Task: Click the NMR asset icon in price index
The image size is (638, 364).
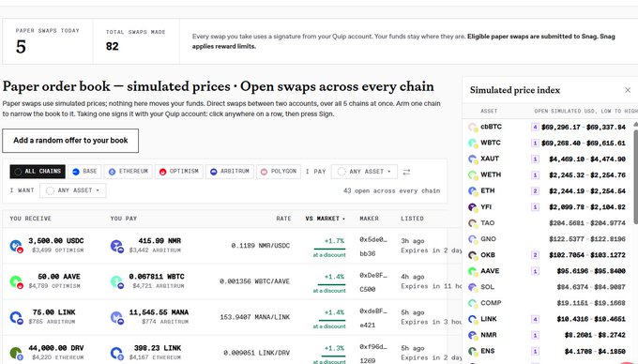Action: tap(473, 336)
